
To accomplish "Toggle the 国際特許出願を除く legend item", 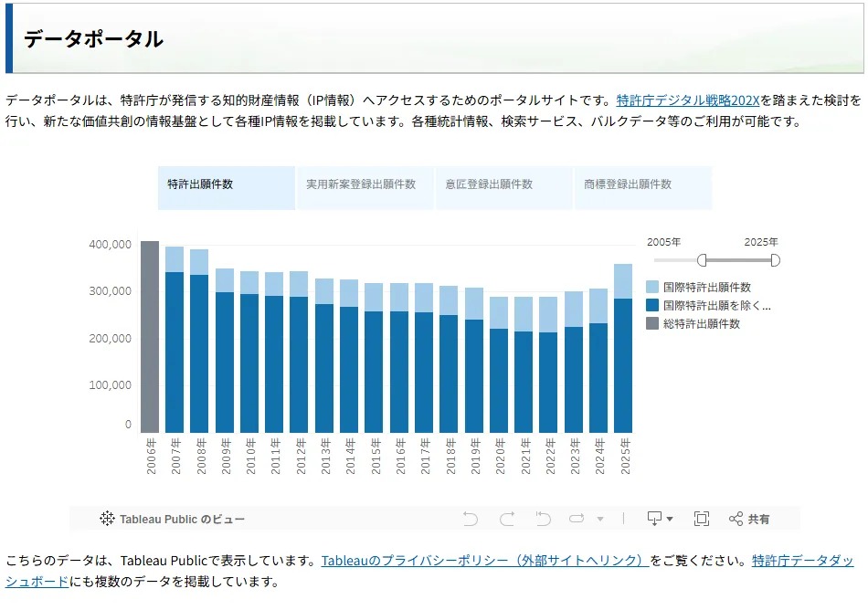I will [x=709, y=305].
